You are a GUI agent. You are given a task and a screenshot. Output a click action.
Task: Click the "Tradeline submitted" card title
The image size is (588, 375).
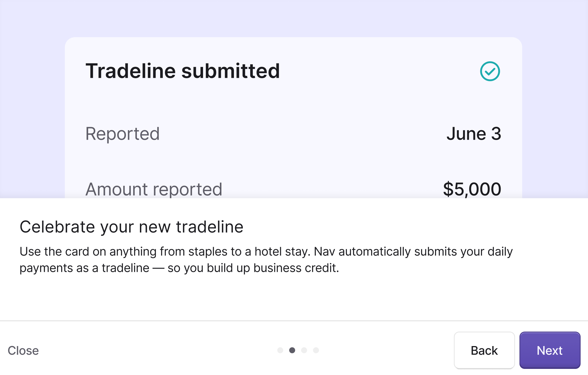pyautogui.click(x=182, y=71)
